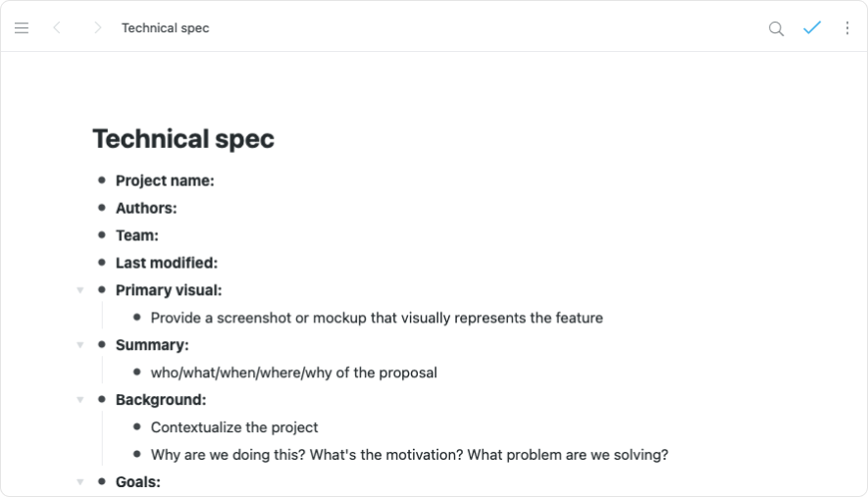Collapse the Background section
868x497 pixels.
80,400
